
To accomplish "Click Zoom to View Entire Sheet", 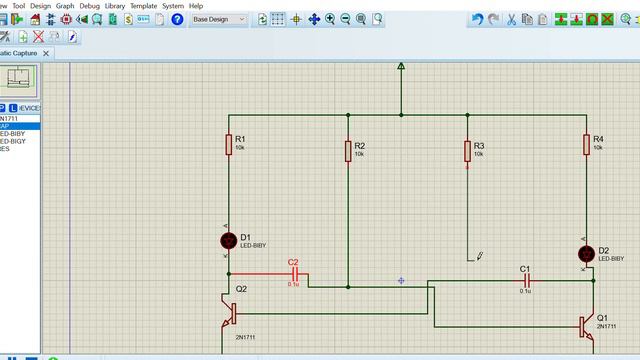I will [361, 19].
